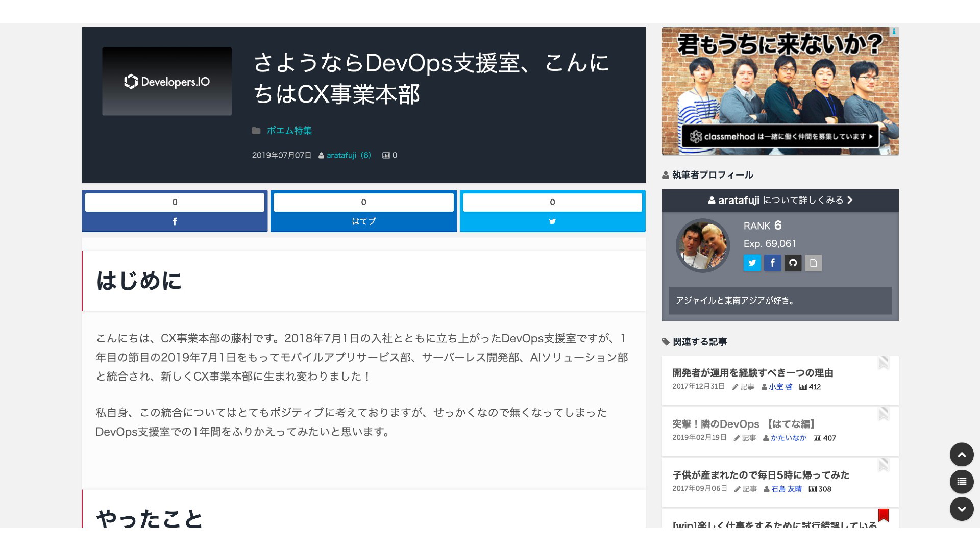Image resolution: width=980 pixels, height=551 pixels.
Task: Open the ポエム特集 category link
Action: pos(289,131)
